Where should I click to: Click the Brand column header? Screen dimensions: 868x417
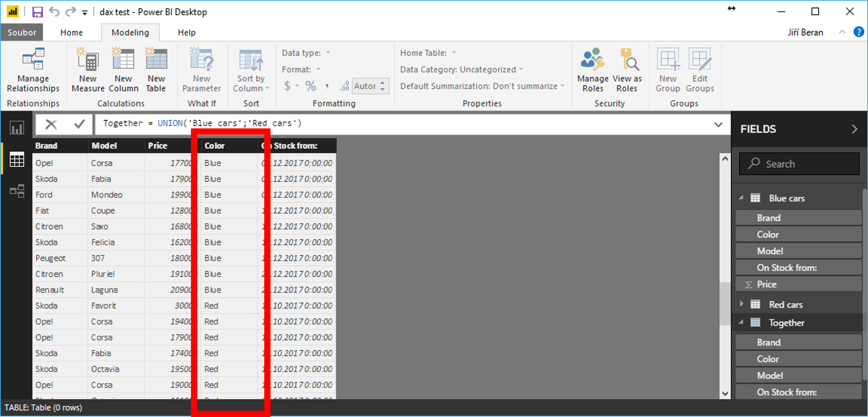click(x=60, y=145)
